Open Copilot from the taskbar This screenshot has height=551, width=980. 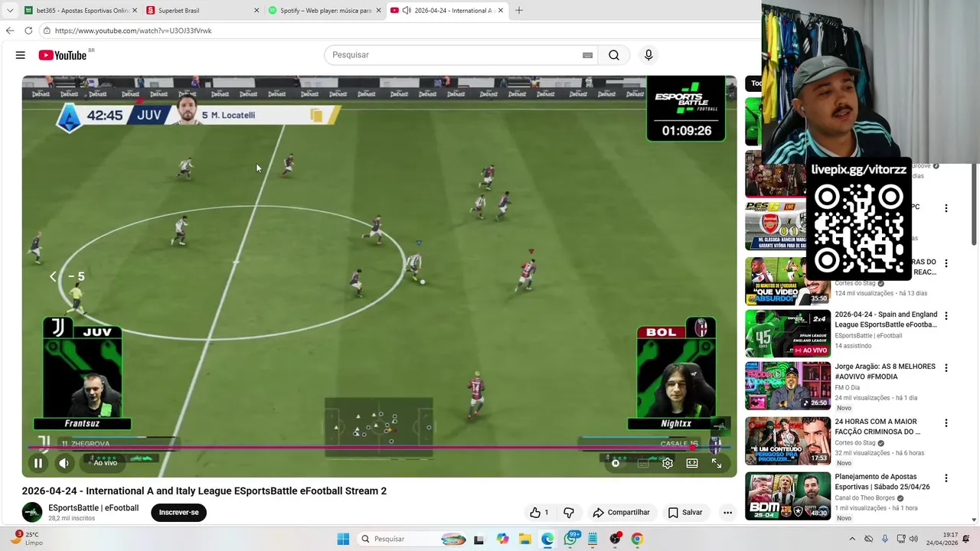pyautogui.click(x=502, y=539)
